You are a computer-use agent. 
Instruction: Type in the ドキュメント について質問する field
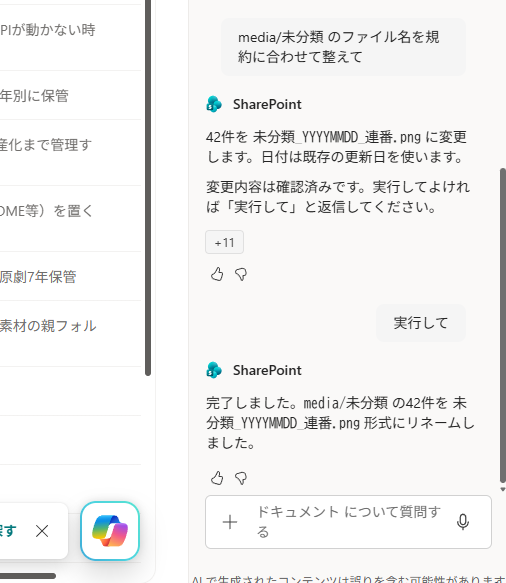pos(349,522)
